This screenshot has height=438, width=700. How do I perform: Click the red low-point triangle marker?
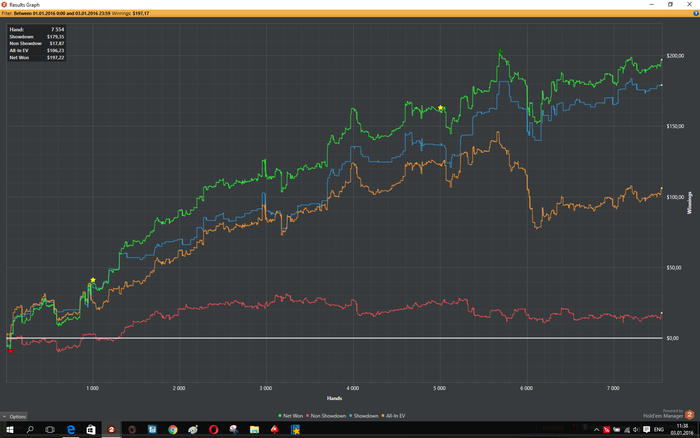point(11,352)
